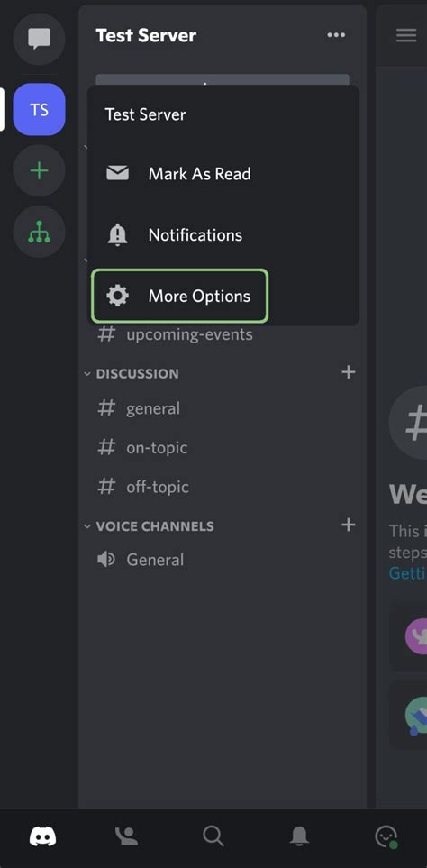Add a channel to DISCUSSION category
The image size is (427, 868).
point(348,372)
